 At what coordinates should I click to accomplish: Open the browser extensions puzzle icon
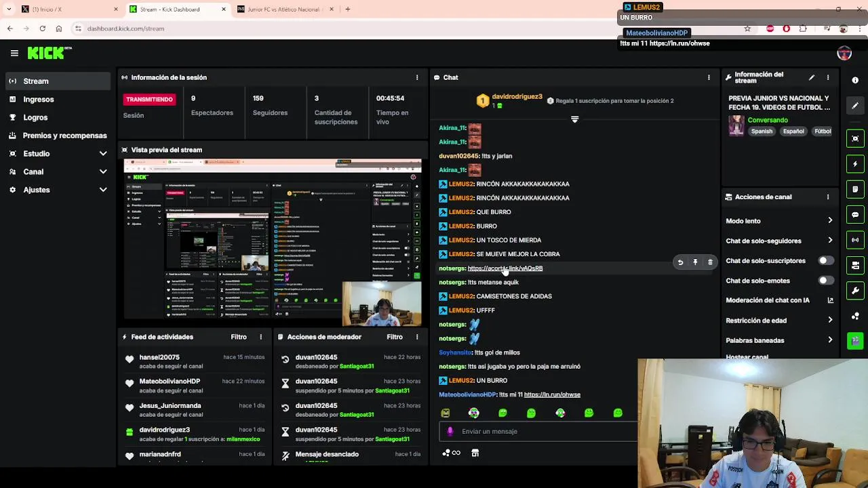(x=803, y=28)
